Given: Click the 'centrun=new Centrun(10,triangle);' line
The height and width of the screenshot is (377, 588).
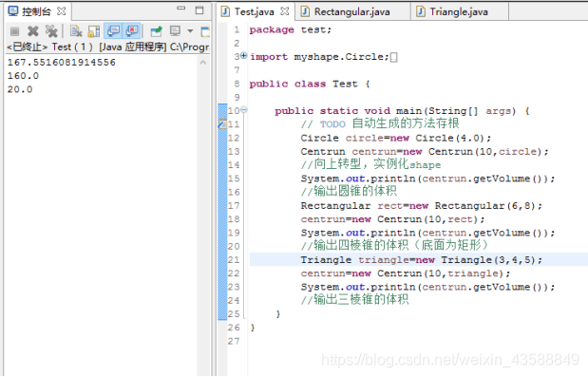Looking at the screenshot, I should tap(406, 273).
